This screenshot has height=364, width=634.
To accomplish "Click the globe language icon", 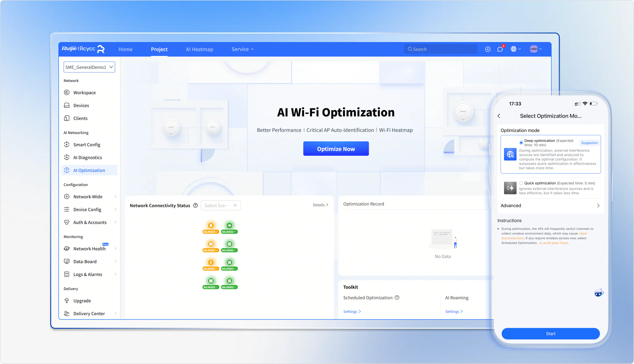I will (514, 49).
